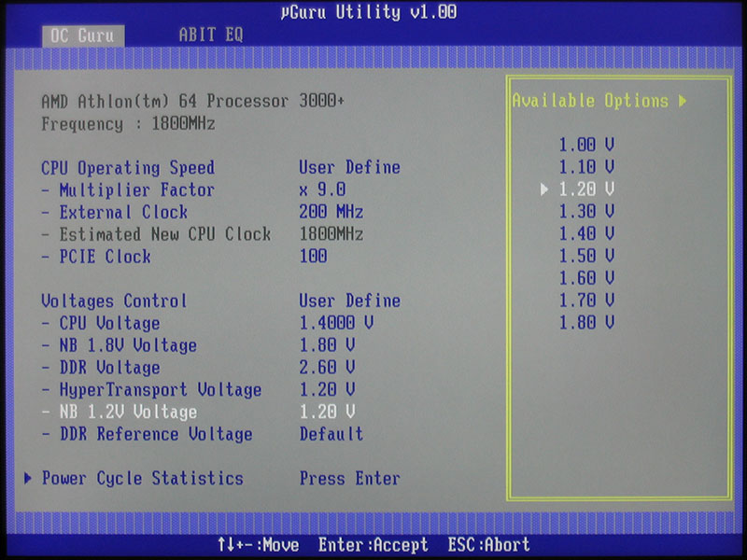Viewport: 747px width, 560px height.
Task: Click the 1.20 V HyperTransport voltage value
Action: click(327, 389)
